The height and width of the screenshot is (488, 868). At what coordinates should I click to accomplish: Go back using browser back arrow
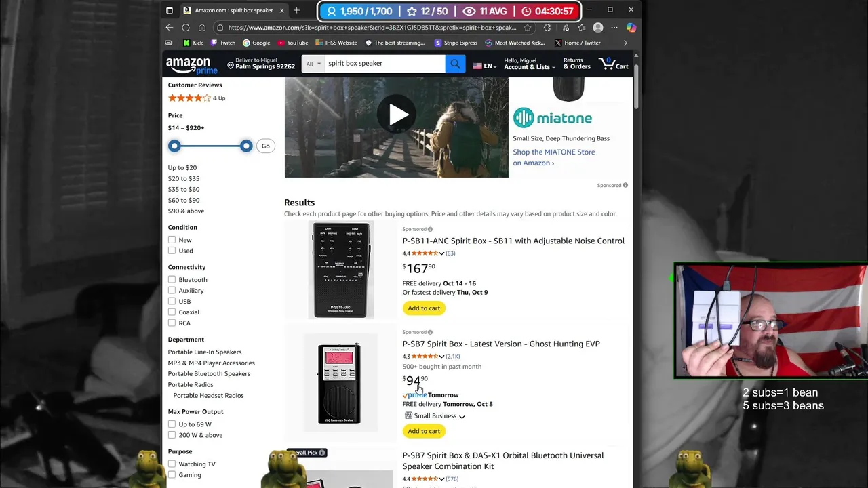[170, 28]
